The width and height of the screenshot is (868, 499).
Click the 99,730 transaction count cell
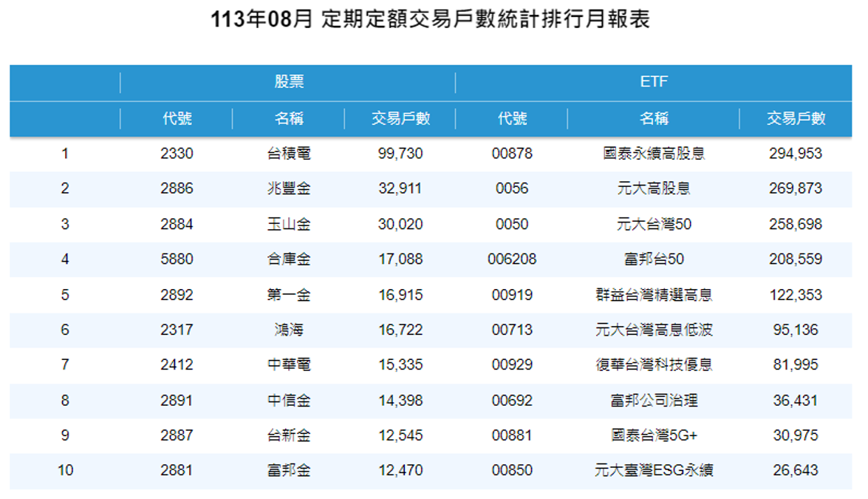(400, 154)
